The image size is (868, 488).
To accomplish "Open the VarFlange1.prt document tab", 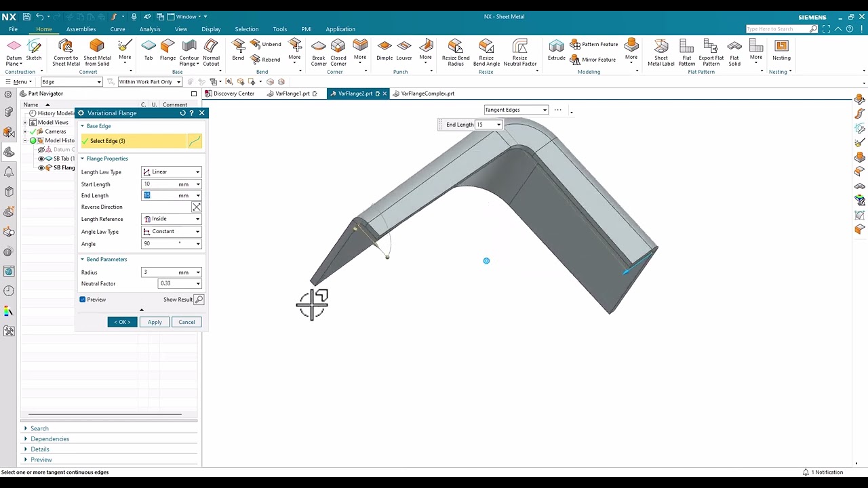I will tap(292, 94).
